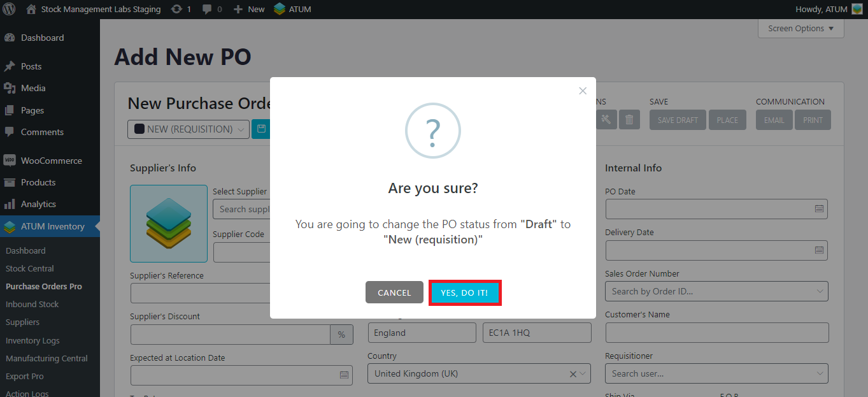Click the delete trash icon button
This screenshot has width=868, height=397.
(x=629, y=120)
